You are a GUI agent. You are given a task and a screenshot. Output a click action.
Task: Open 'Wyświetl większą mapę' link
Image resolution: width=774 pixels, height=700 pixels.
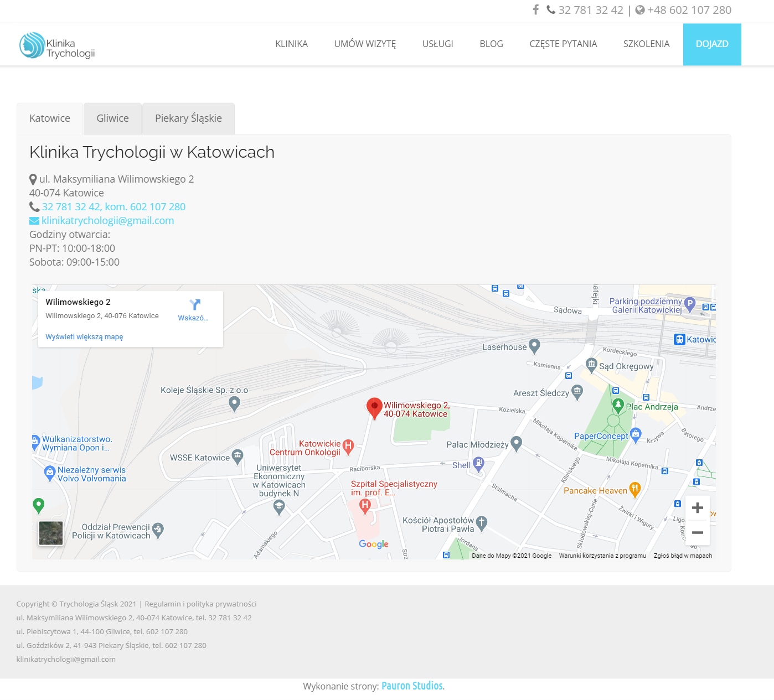pyautogui.click(x=84, y=337)
